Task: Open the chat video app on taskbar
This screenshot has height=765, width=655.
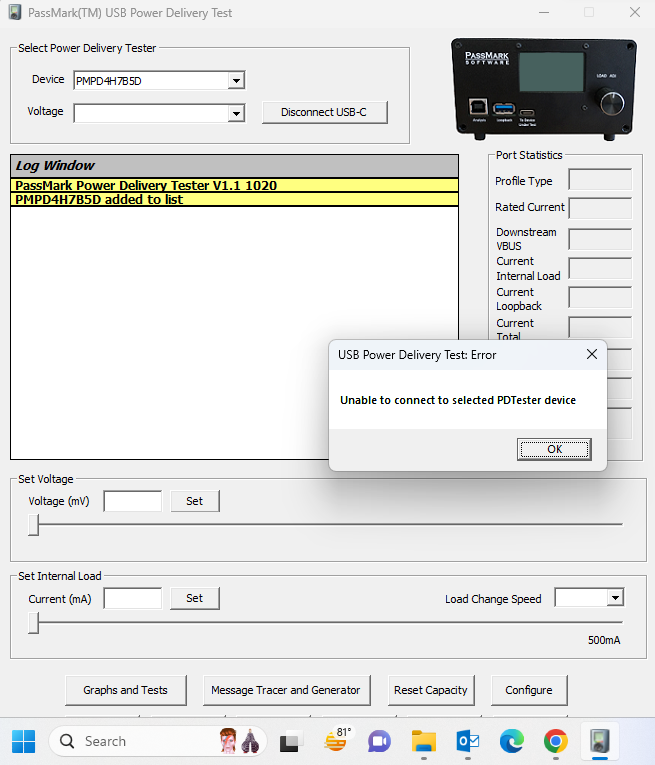Action: (379, 742)
